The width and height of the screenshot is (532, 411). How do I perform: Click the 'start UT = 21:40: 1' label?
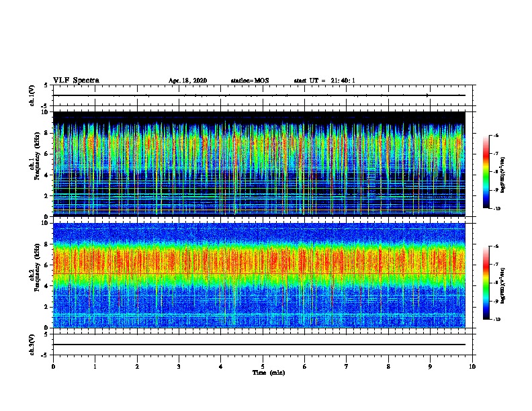(324, 81)
